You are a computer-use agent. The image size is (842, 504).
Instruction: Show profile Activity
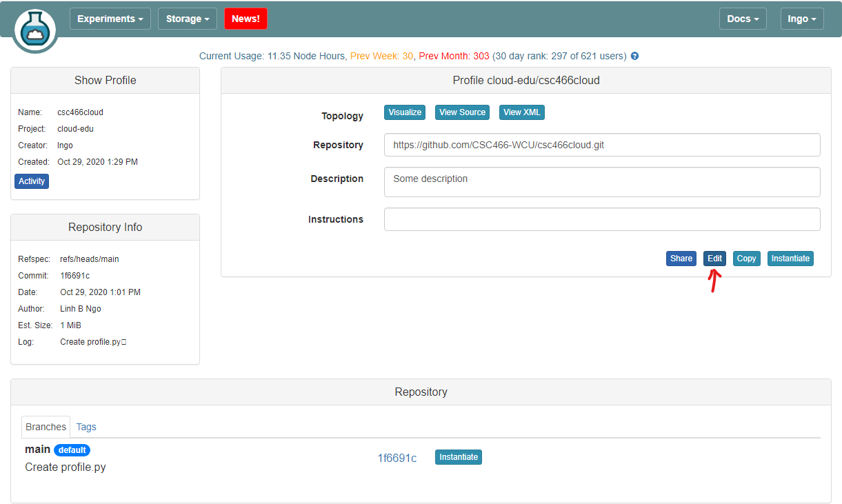click(32, 181)
